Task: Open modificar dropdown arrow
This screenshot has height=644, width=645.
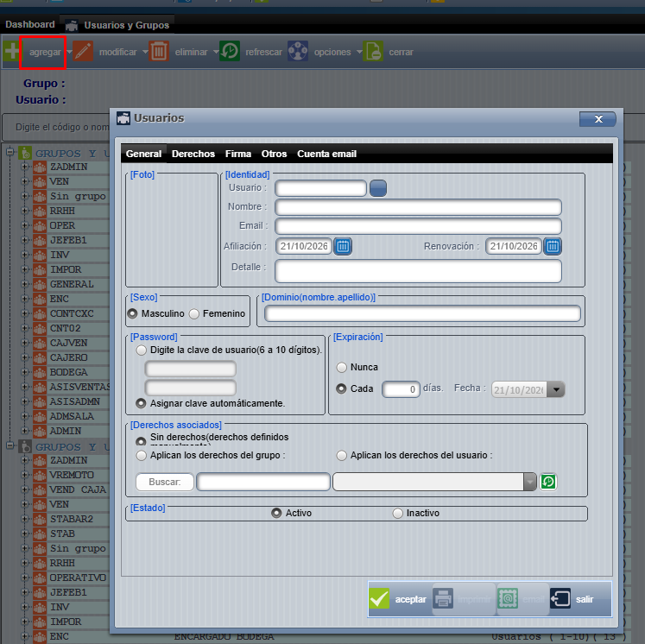Action: [x=145, y=52]
